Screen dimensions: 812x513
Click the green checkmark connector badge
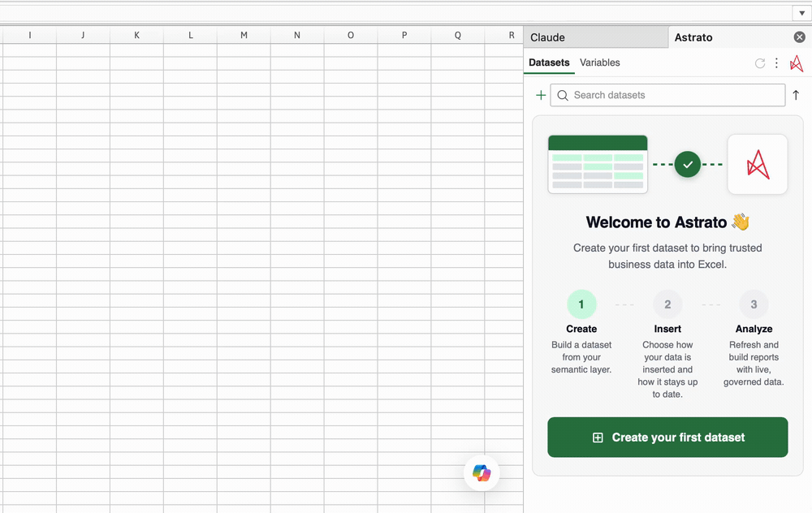coord(688,165)
